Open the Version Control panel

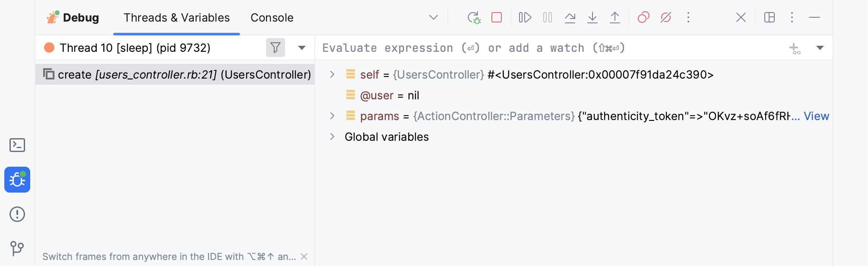click(x=17, y=247)
